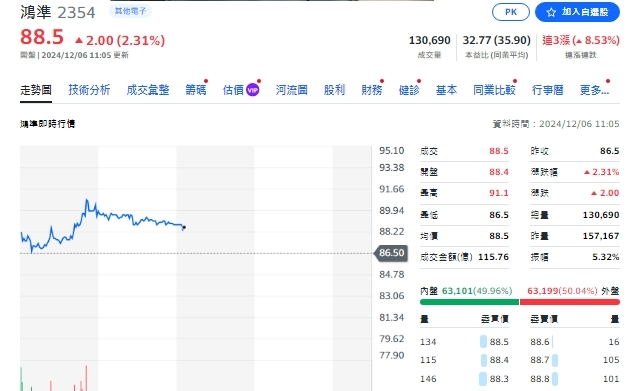Click the 內盤 63,101(49.96%) label
The image size is (628, 391).
(x=466, y=291)
